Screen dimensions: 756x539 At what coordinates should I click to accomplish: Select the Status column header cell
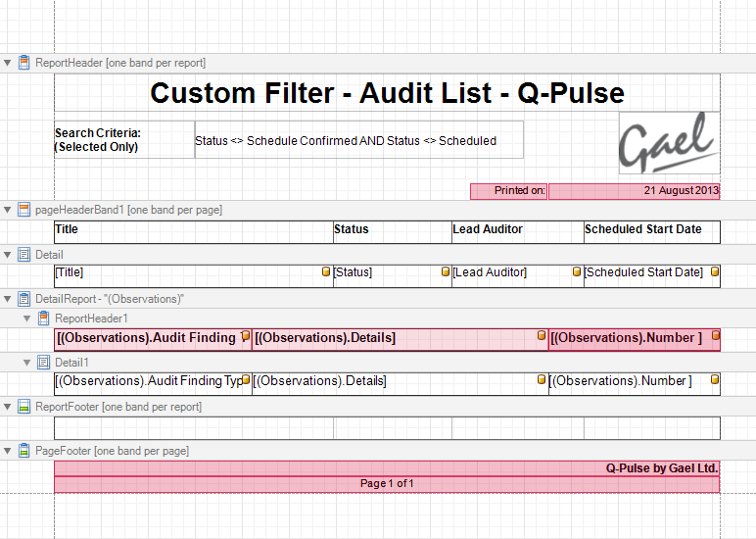pyautogui.click(x=393, y=232)
